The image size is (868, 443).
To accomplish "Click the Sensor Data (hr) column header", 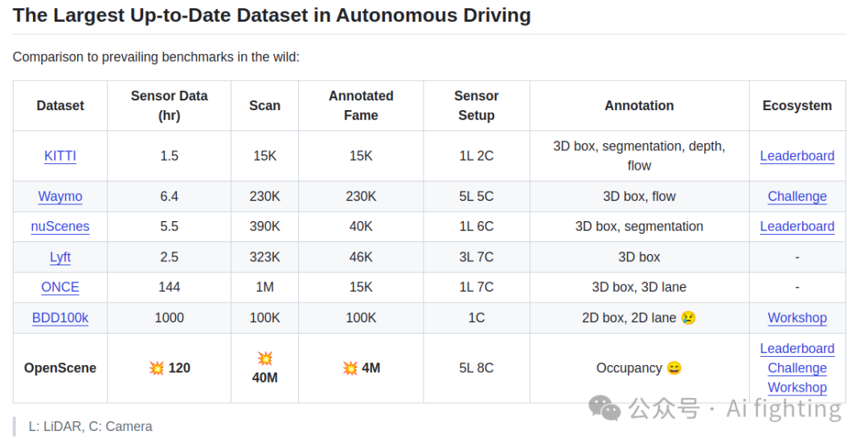I will click(x=169, y=105).
